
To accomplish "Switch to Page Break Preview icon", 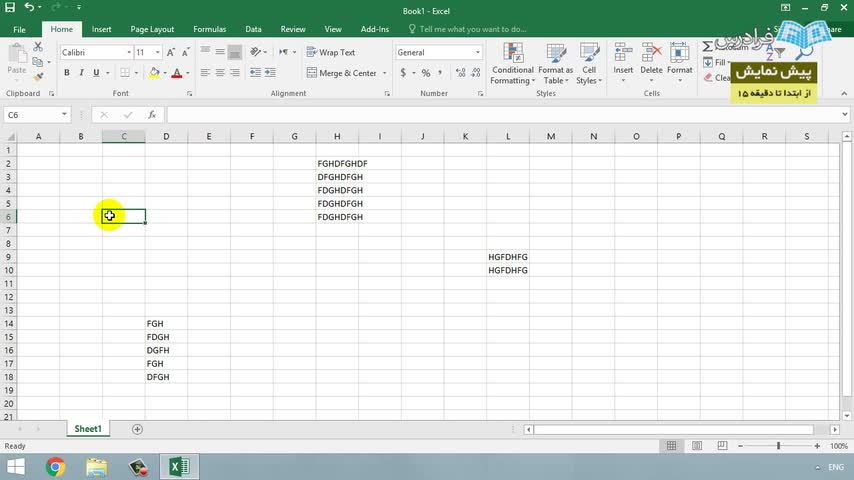I will [x=722, y=446].
